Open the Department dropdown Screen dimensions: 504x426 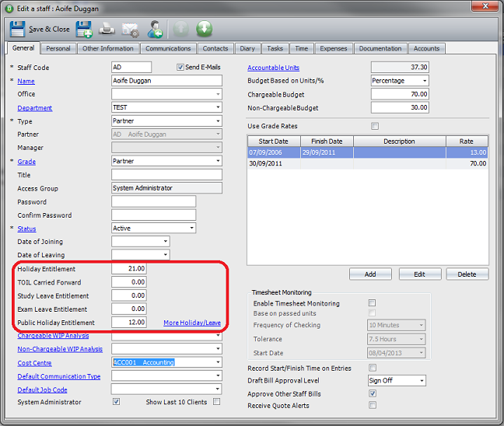(x=217, y=107)
